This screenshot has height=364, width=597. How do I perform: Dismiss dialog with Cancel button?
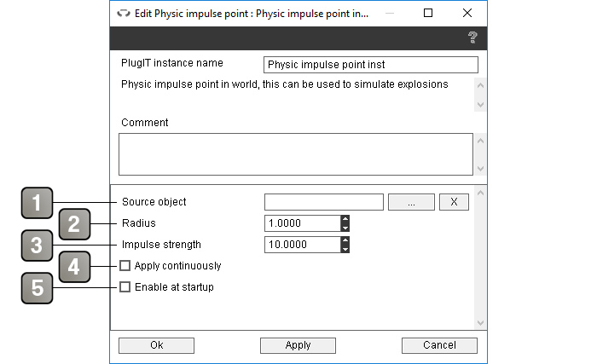coord(439,345)
